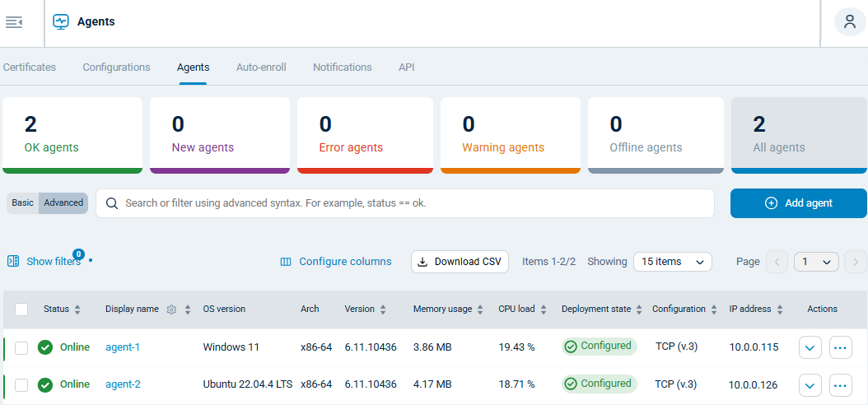Click the Download CSV button
Viewport: 868px width, 405px height.
(460, 262)
